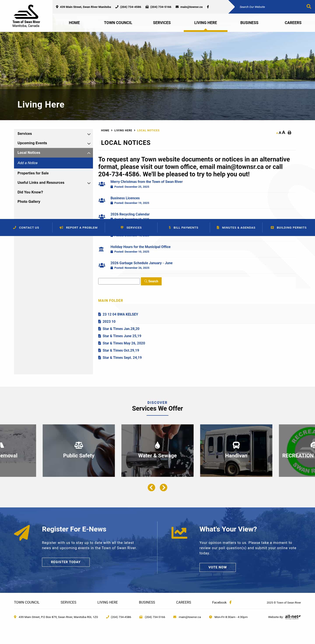Click PDF icon beside 23 12 04 BWA KELSEY
This screenshot has width=315, height=644.
(x=100, y=314)
